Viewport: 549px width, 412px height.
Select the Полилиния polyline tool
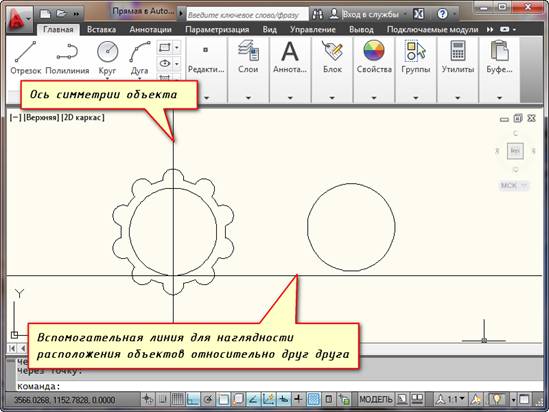click(67, 58)
